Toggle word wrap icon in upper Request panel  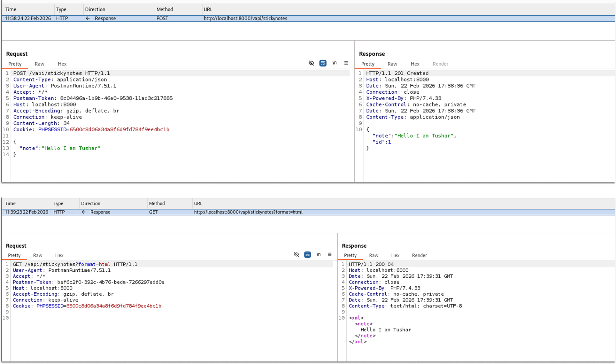[323, 63]
